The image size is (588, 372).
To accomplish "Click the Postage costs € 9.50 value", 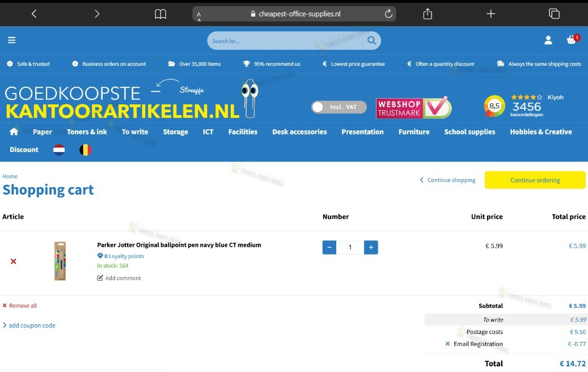I will click(577, 332).
